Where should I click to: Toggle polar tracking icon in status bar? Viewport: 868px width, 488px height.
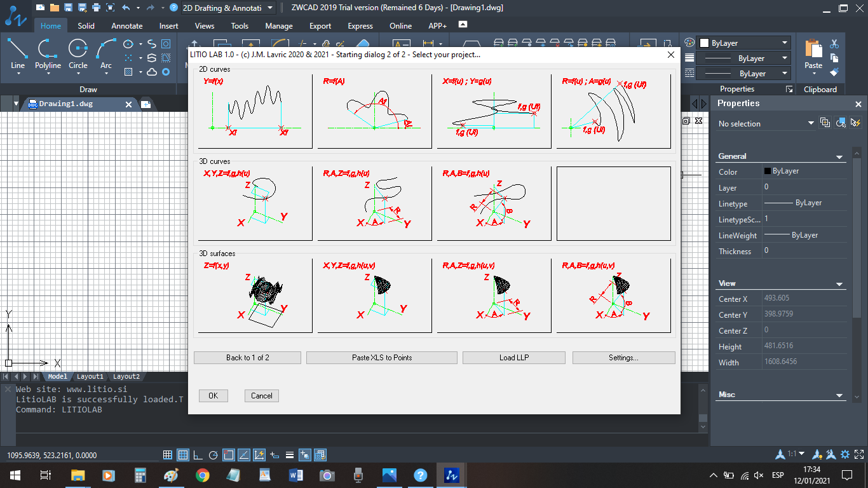(214, 455)
